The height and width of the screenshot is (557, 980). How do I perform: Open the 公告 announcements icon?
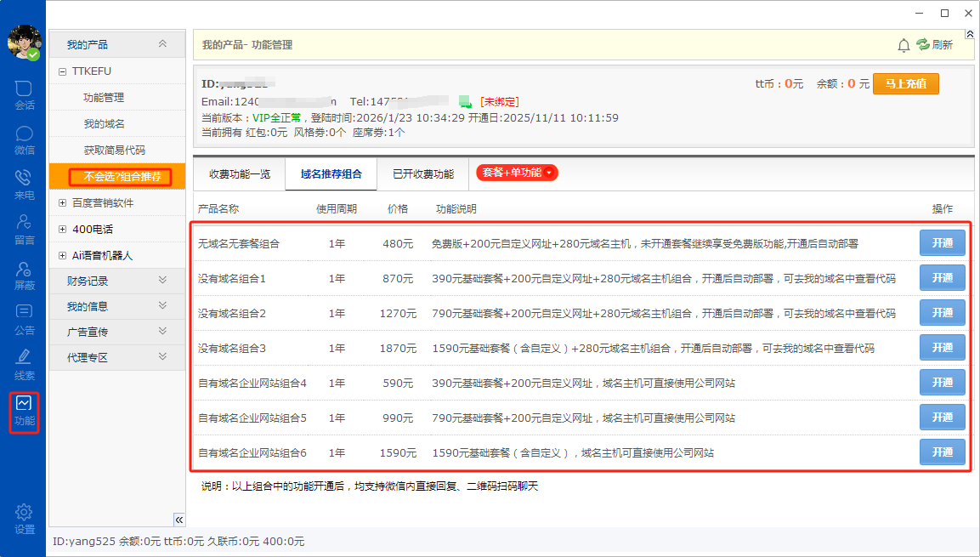coord(24,319)
